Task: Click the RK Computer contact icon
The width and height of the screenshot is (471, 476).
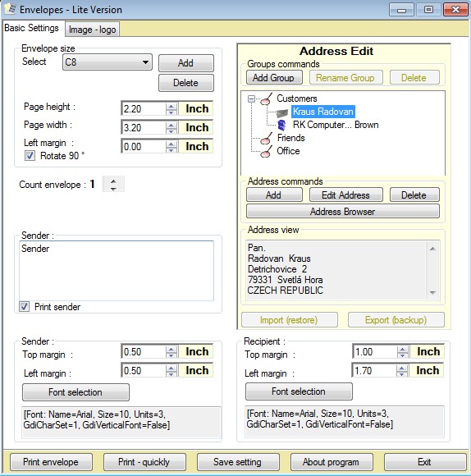Action: point(282,125)
